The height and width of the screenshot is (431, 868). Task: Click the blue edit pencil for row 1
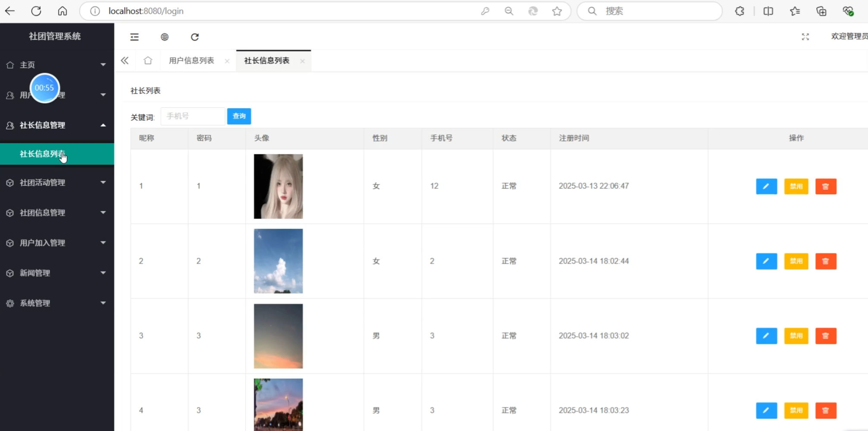coord(766,187)
